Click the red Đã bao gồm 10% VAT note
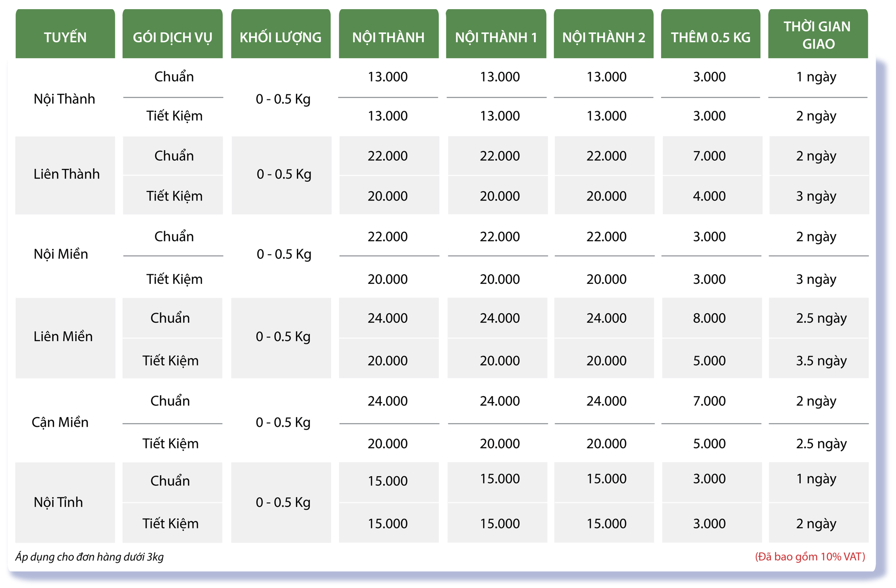The image size is (896, 588). [x=810, y=557]
